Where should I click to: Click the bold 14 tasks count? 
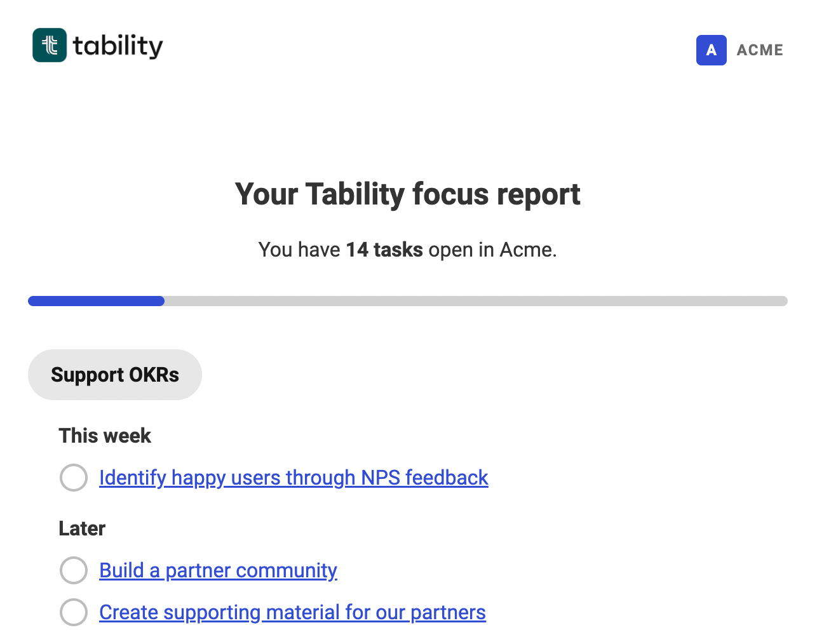tap(384, 250)
